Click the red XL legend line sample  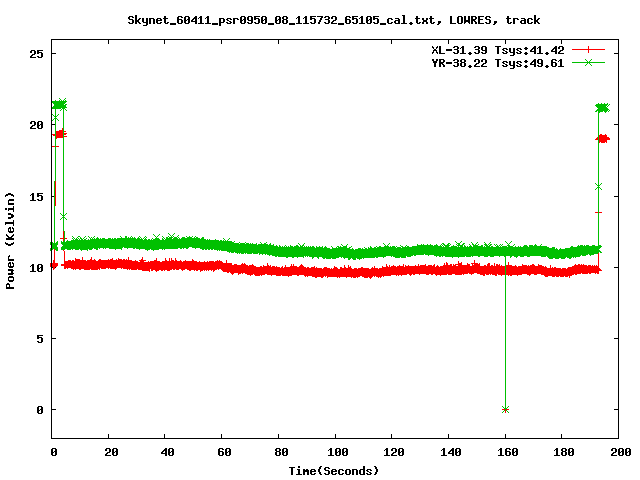point(588,50)
